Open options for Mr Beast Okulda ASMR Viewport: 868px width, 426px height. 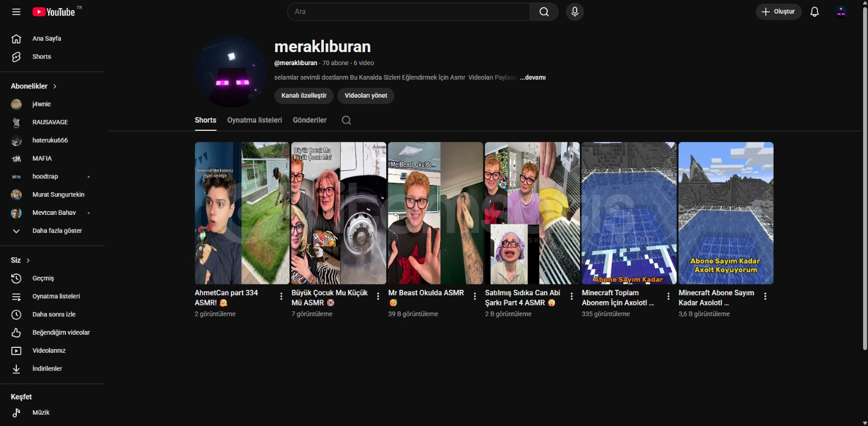[x=475, y=296]
